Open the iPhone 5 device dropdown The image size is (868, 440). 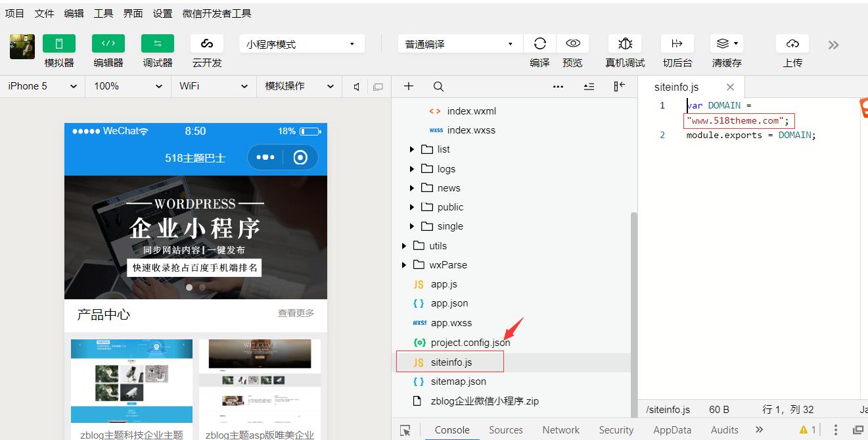click(42, 86)
